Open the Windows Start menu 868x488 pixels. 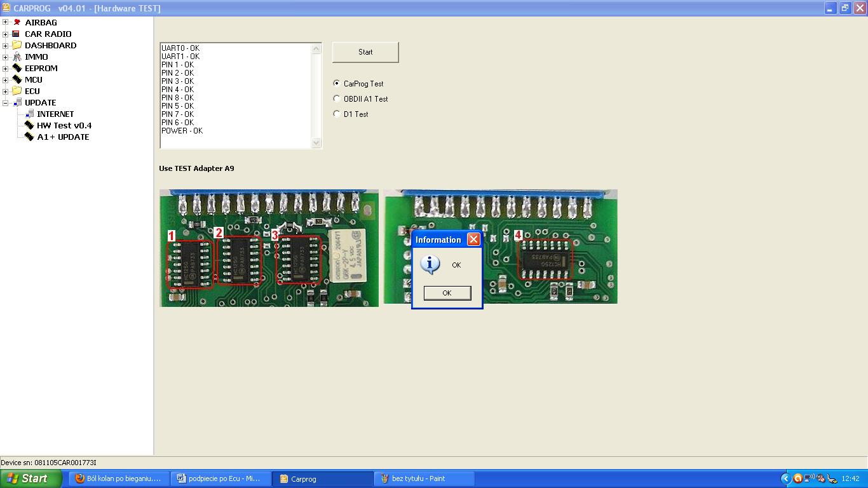point(31,478)
